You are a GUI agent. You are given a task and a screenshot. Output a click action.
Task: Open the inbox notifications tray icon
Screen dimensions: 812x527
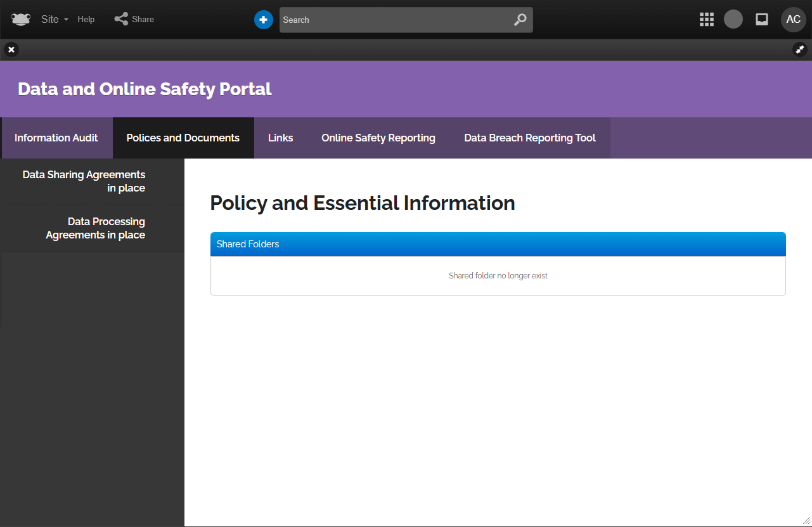pos(762,20)
